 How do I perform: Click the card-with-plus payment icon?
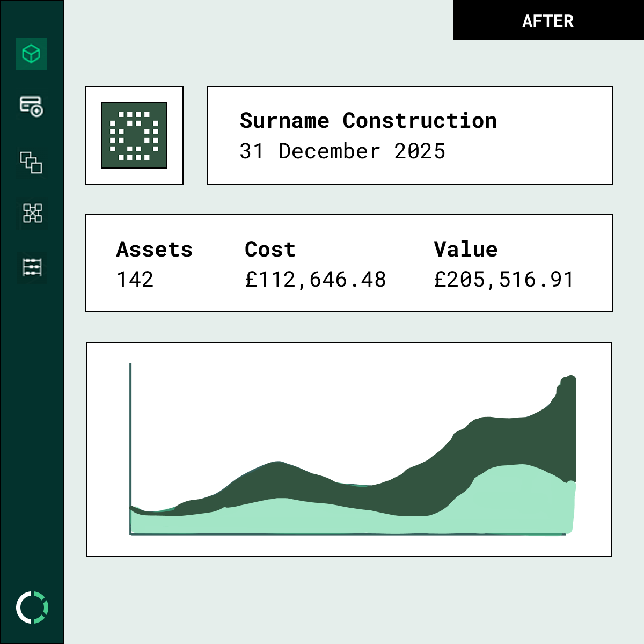(32, 106)
